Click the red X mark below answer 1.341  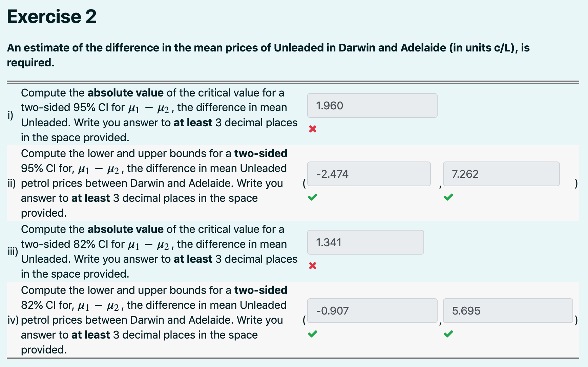coord(312,266)
